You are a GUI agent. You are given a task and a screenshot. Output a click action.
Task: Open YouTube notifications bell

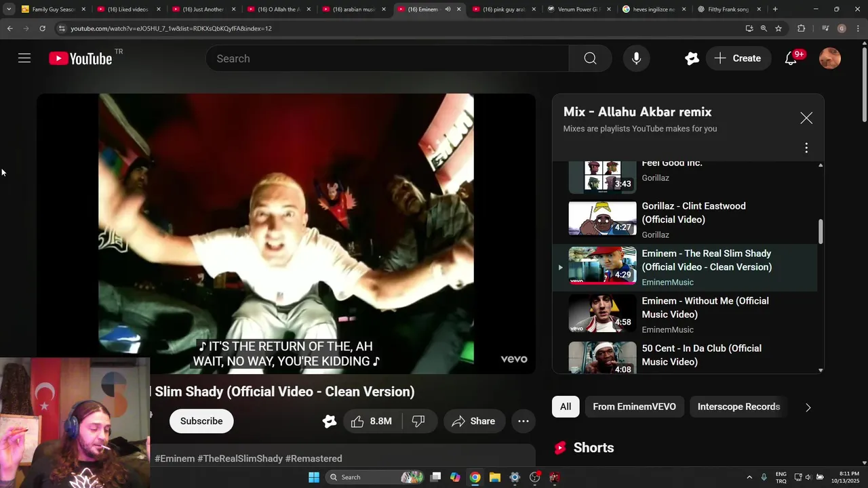[x=791, y=58]
